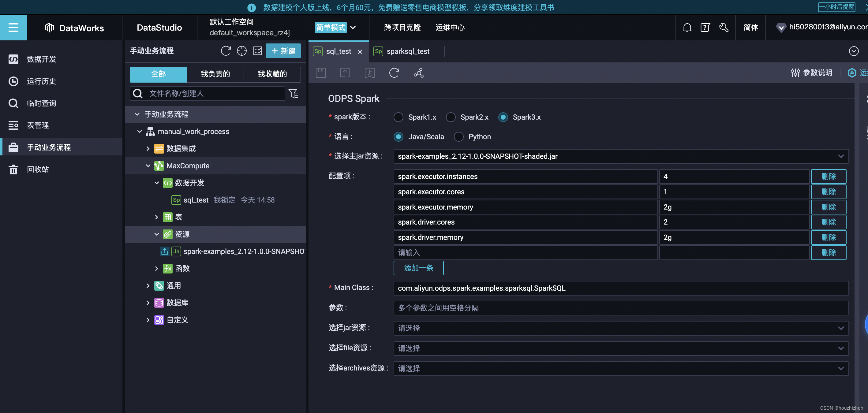The height and width of the screenshot is (413, 868).
Task: Select 我负责的 filter tab
Action: point(215,74)
